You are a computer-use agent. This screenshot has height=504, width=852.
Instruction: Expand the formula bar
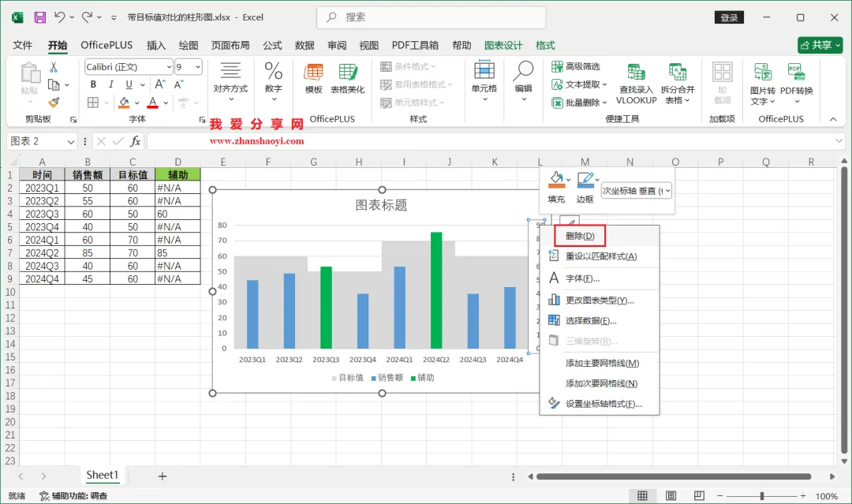839,141
